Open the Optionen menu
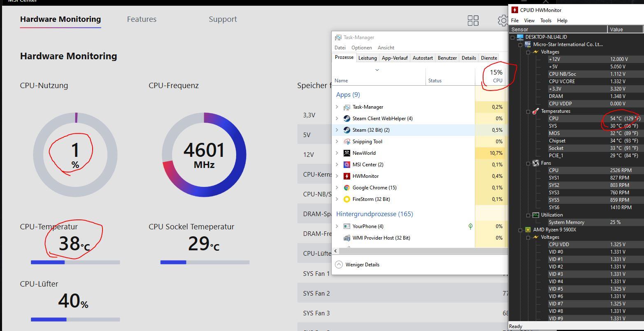The image size is (644, 331). click(x=361, y=48)
